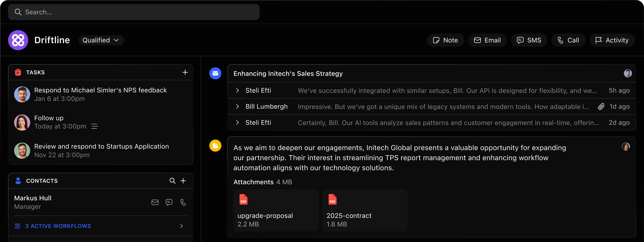This screenshot has height=242, width=644.
Task: Expand Steli Efti's 5h ago message
Action: 237,91
